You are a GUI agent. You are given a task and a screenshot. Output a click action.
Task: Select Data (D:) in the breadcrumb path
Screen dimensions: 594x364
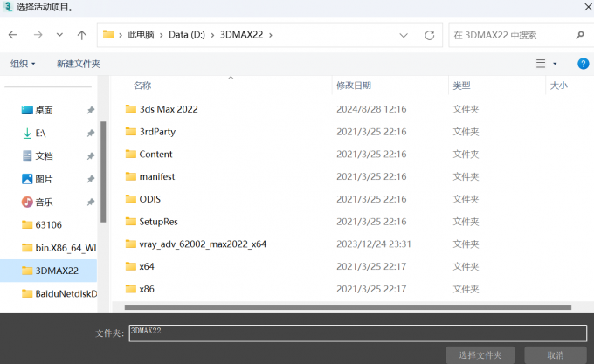[x=187, y=35]
